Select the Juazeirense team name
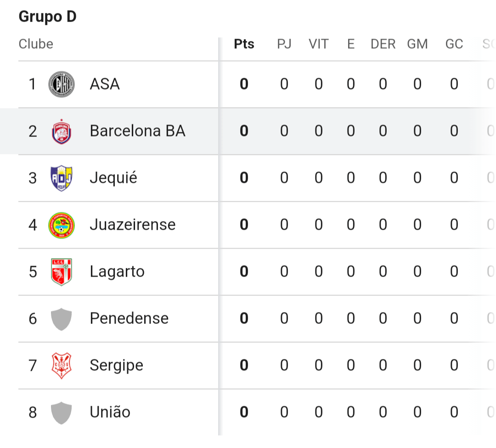 click(133, 225)
